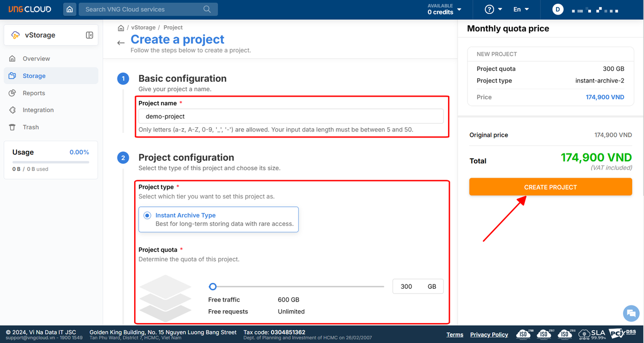Screen dimensions: 644x343
Task: Click the VNG Cloud logo
Action: click(31, 9)
